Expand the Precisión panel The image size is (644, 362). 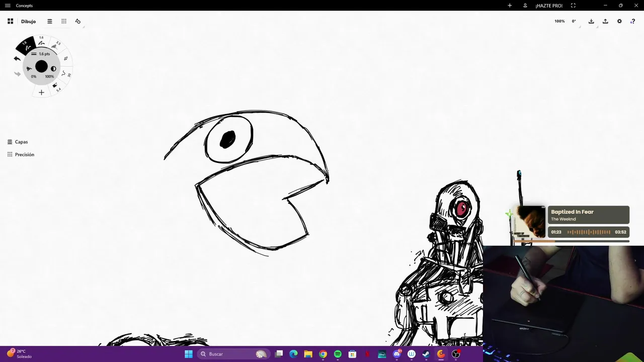21,154
